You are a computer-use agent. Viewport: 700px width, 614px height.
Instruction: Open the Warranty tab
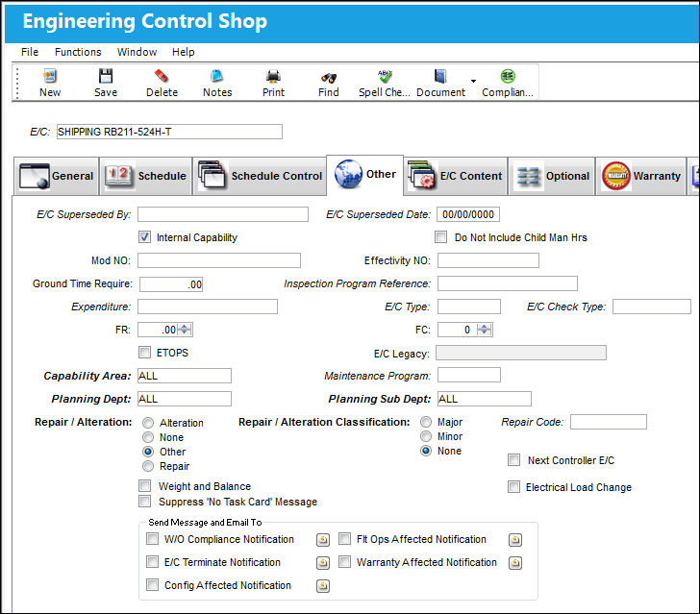[641, 176]
